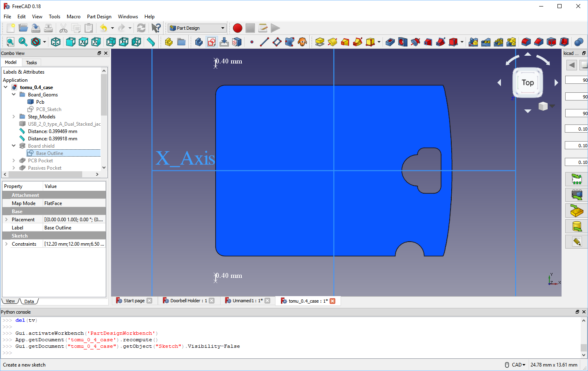
Task: Open the Part Design menu
Action: coord(99,17)
